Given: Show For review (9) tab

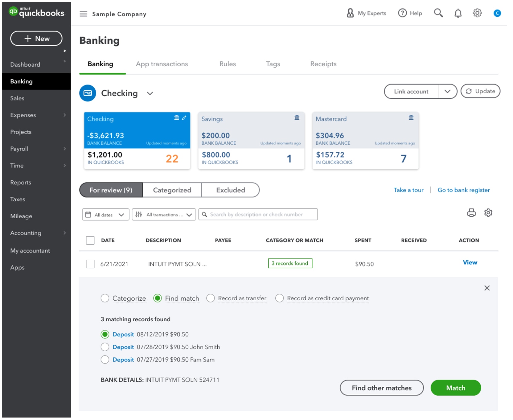Looking at the screenshot, I should click(x=111, y=190).
